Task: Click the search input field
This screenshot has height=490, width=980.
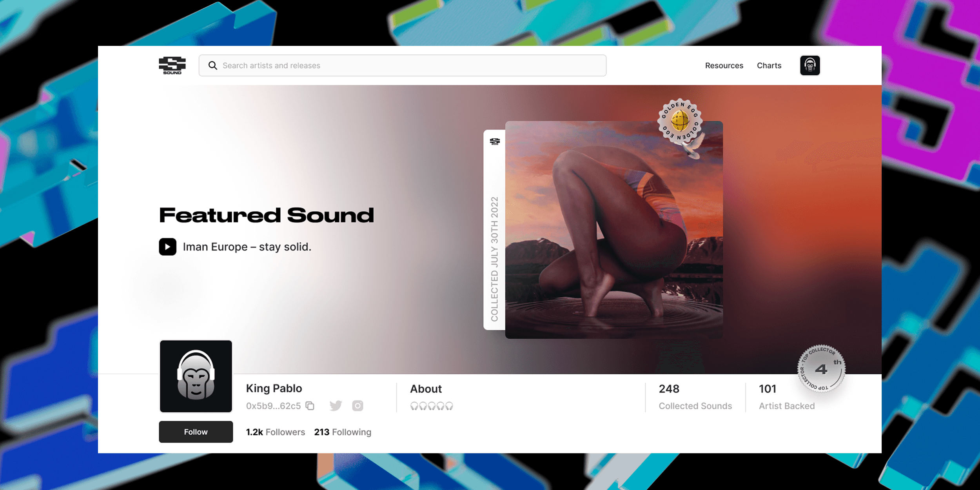Action: [403, 65]
